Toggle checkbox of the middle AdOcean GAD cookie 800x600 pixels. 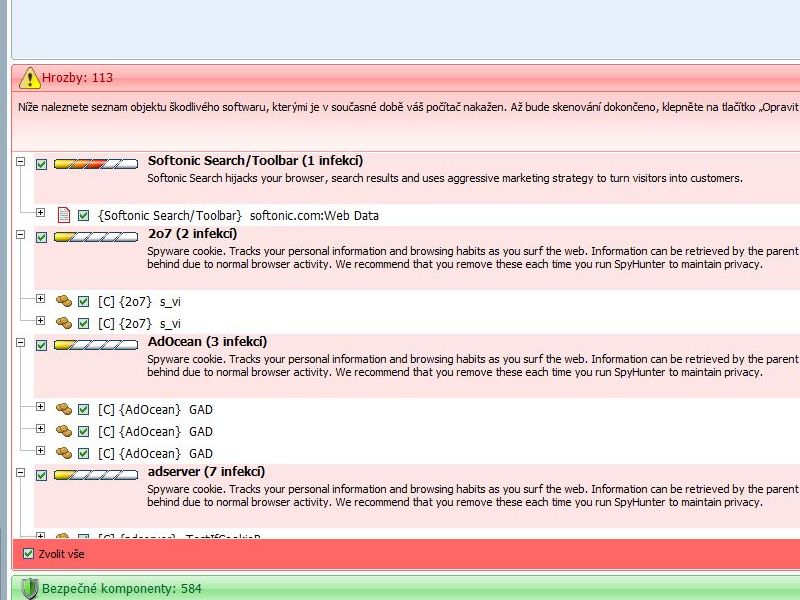83,432
